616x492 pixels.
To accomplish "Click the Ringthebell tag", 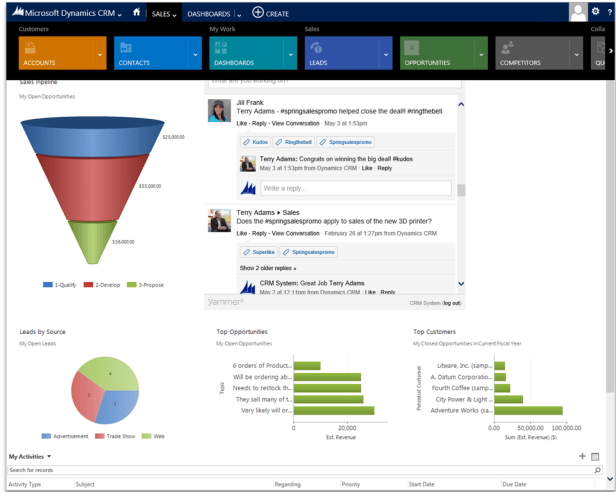I will (x=293, y=142).
